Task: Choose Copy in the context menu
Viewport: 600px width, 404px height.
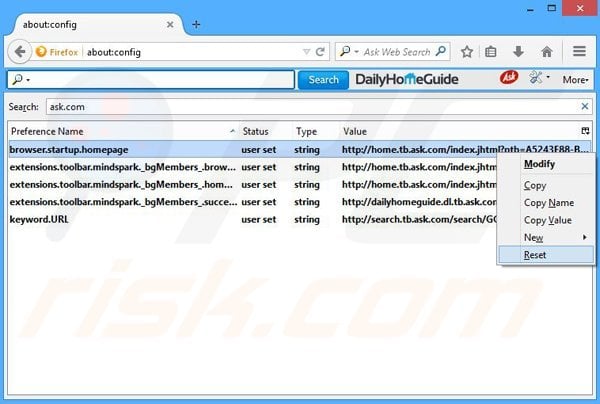Action: (x=546, y=186)
